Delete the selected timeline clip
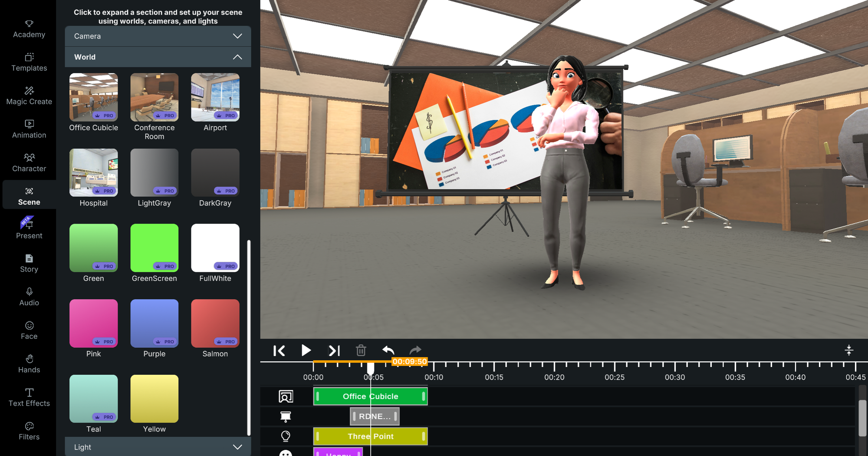868x456 pixels. [361, 350]
